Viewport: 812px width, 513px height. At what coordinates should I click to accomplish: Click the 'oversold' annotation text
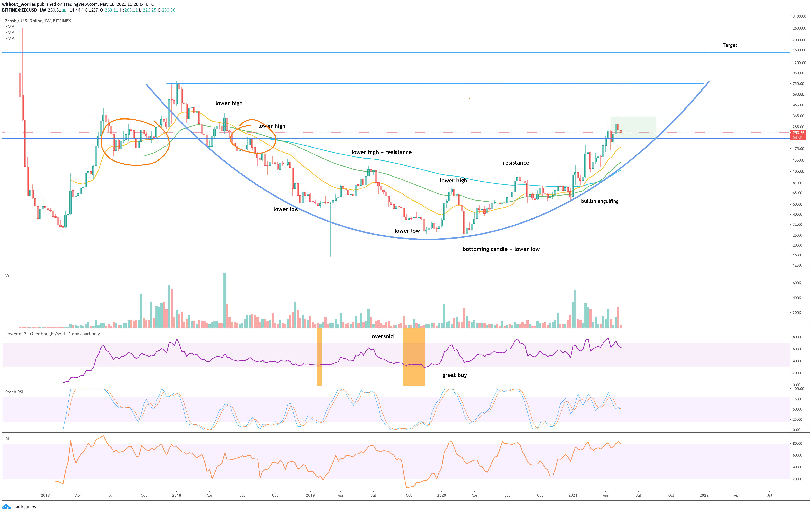pos(382,336)
